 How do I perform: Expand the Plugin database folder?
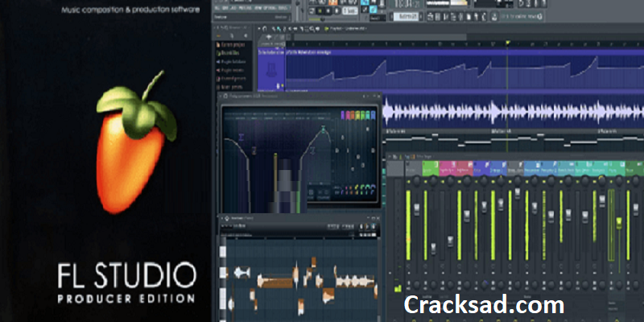231,62
